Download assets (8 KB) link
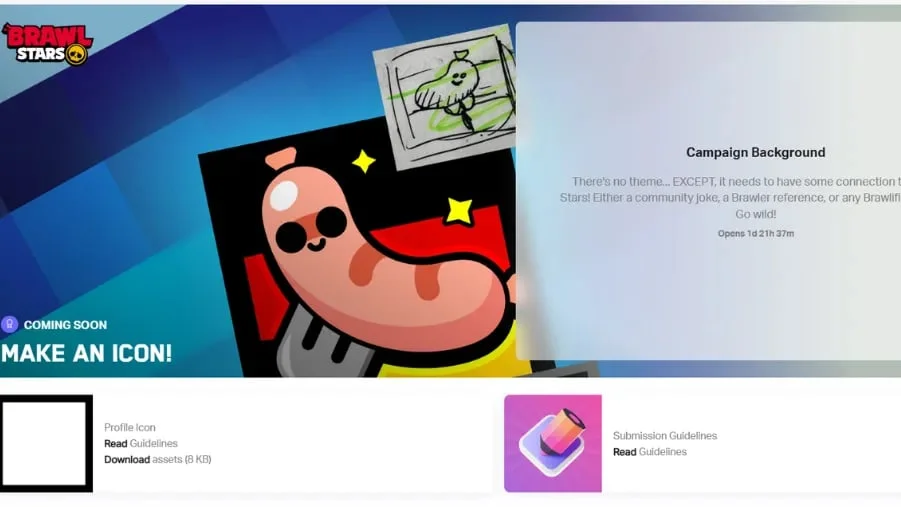The image size is (901, 507). point(157,459)
